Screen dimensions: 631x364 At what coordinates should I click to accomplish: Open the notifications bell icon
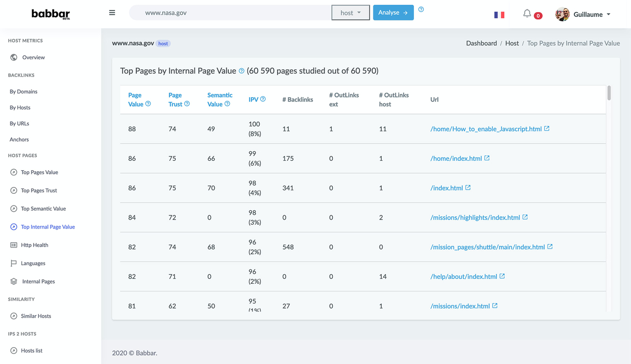coord(527,14)
